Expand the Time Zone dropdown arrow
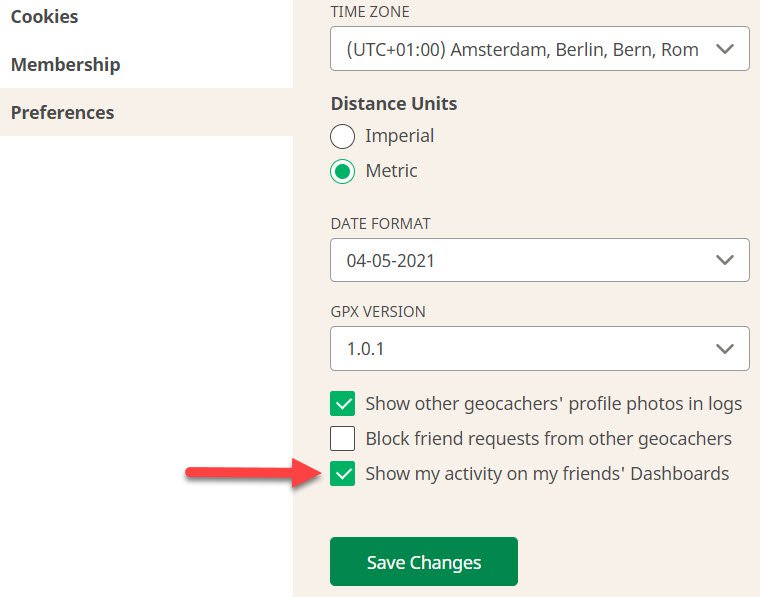Screen dimensions: 760x597 (x=725, y=49)
